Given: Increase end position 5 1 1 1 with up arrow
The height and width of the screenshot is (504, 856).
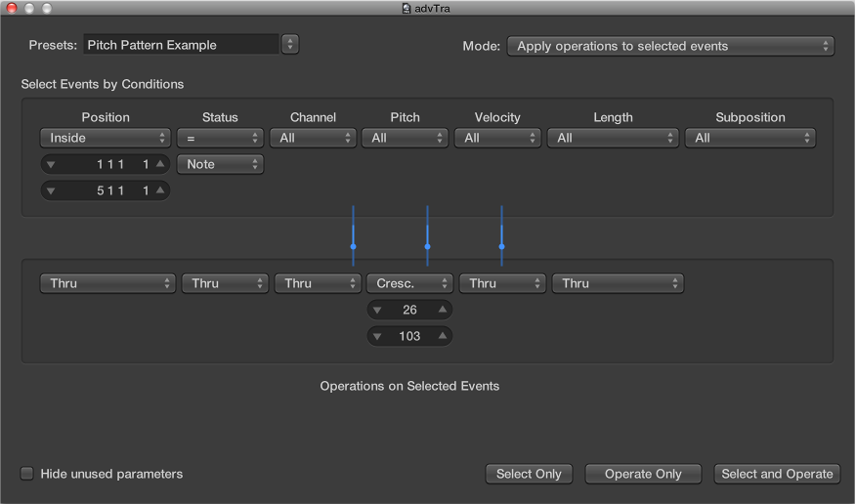Looking at the screenshot, I should tap(160, 189).
